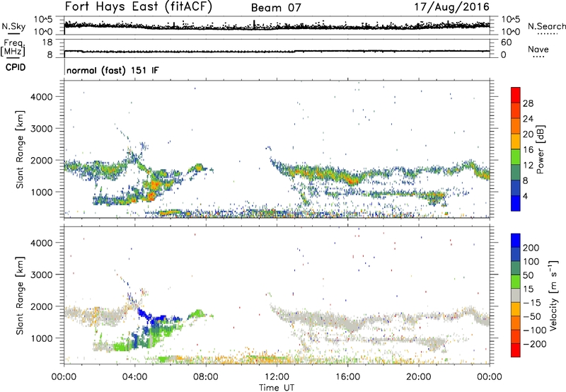Image resolution: width=566 pixels, height=392 pixels.
Task: Click the 'Fort Hays East (fitACF)' title
Action: [x=138, y=6]
